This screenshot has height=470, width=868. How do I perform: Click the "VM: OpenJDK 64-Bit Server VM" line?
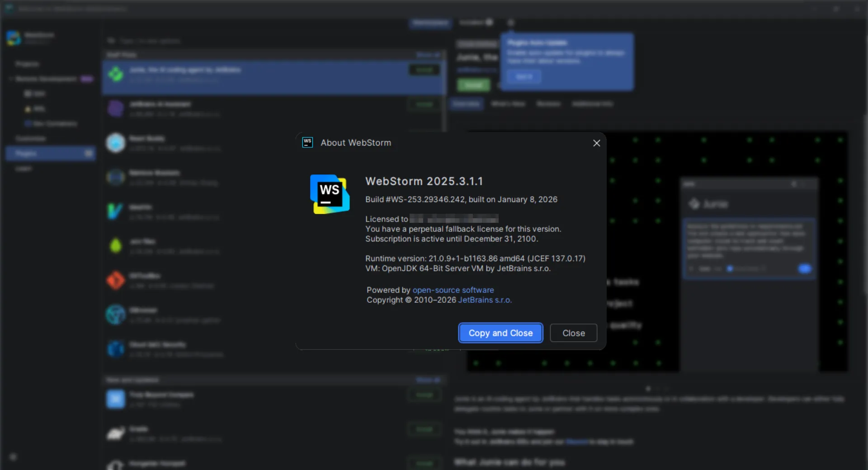tap(458, 268)
